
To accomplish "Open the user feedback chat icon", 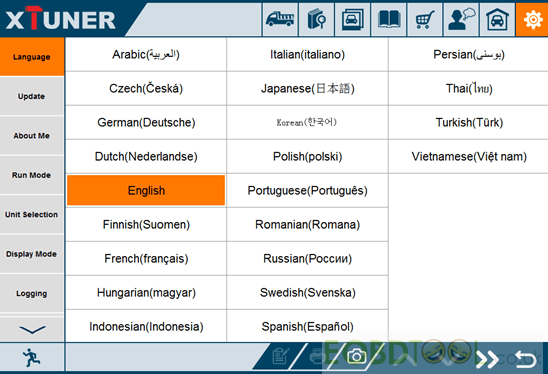I will [461, 19].
